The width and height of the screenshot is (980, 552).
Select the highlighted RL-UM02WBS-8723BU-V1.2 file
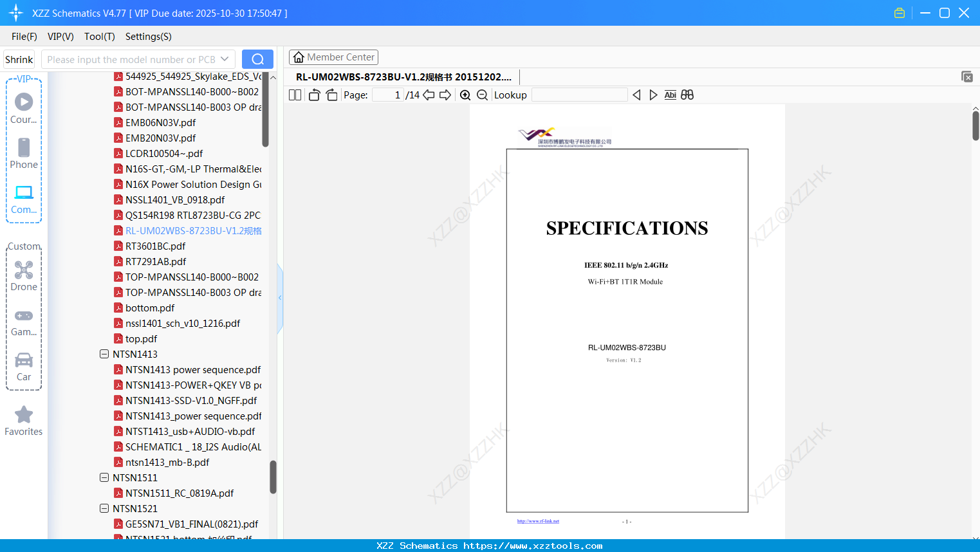[x=193, y=230]
